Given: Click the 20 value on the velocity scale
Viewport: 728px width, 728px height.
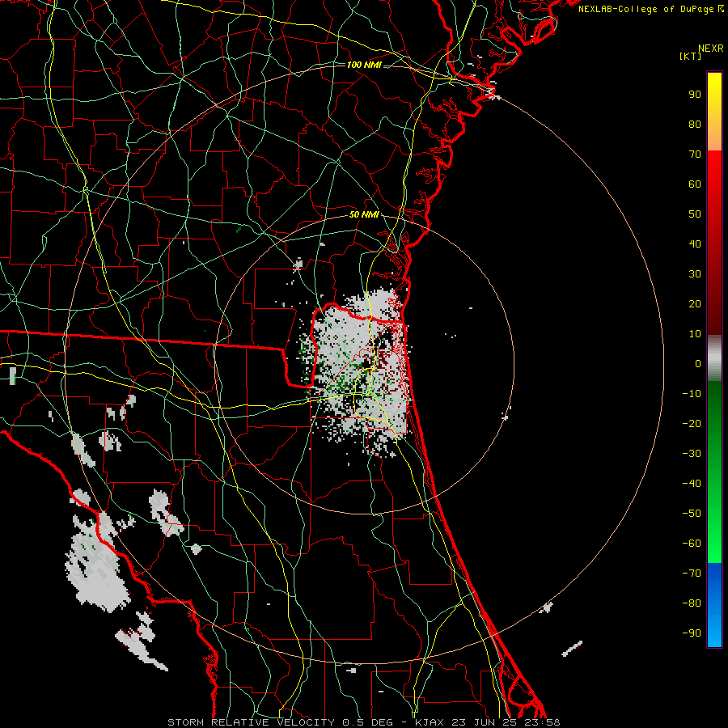Looking at the screenshot, I should click(695, 303).
